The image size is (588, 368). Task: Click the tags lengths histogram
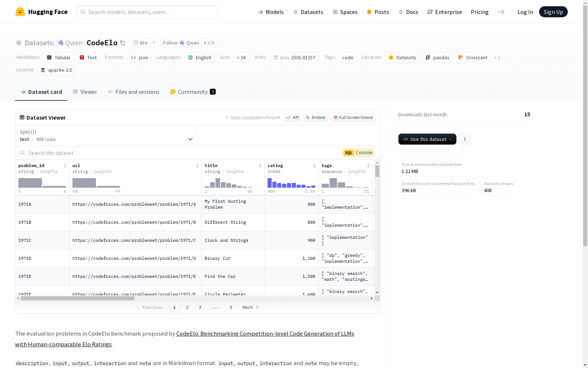coord(345,183)
